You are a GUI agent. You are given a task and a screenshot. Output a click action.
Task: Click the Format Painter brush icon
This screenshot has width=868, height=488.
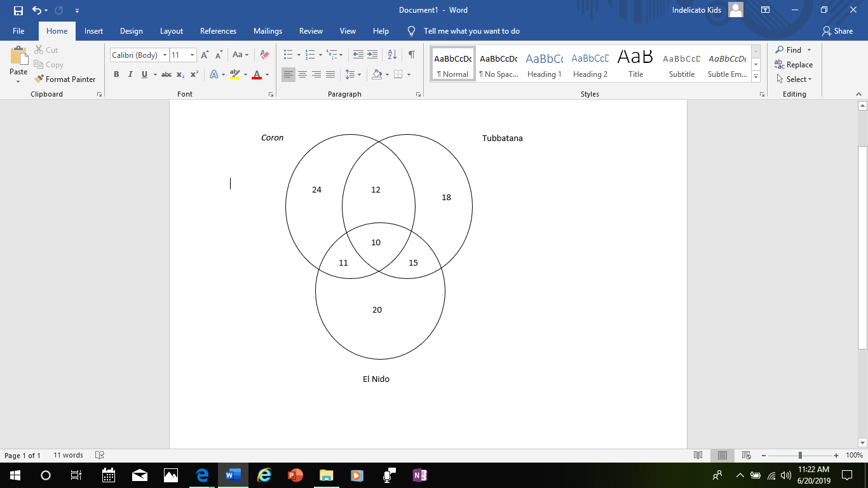click(38, 79)
